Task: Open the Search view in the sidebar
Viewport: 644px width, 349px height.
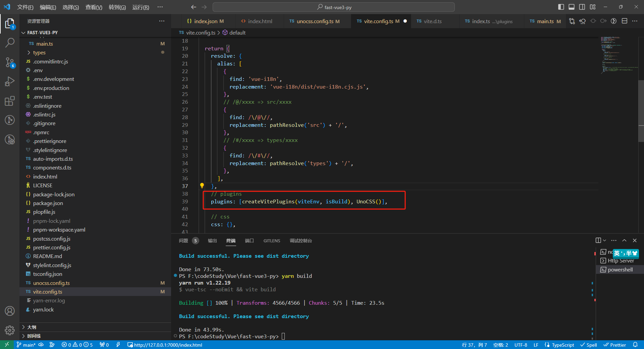Action: (x=10, y=42)
